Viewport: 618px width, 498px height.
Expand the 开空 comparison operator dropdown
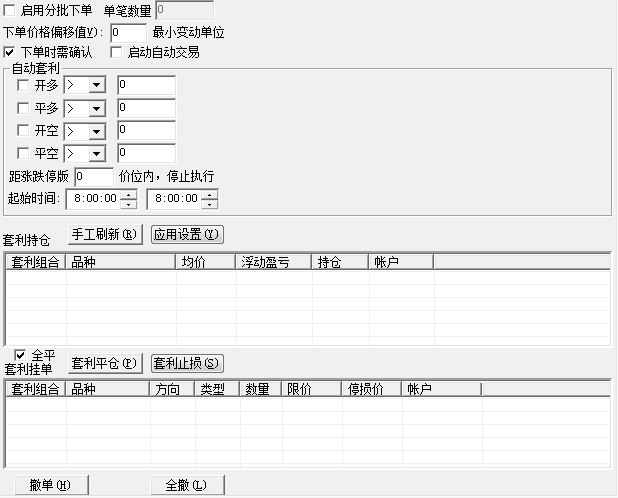click(97, 131)
